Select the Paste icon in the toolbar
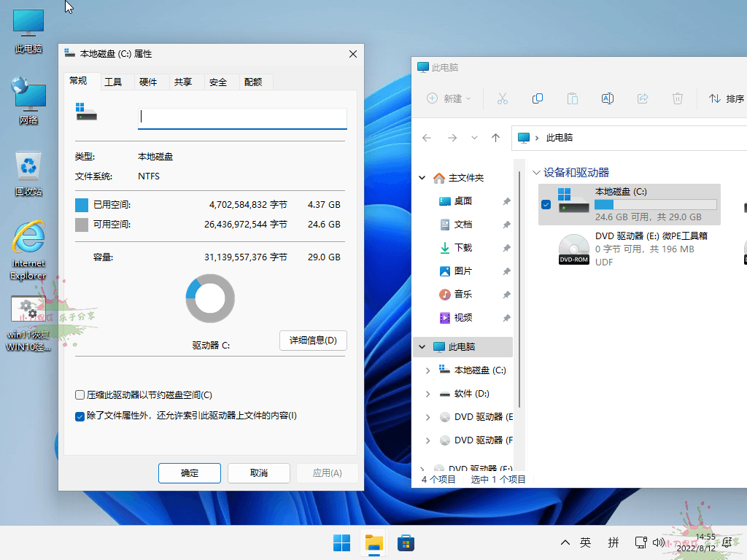This screenshot has width=747, height=560. 573,98
